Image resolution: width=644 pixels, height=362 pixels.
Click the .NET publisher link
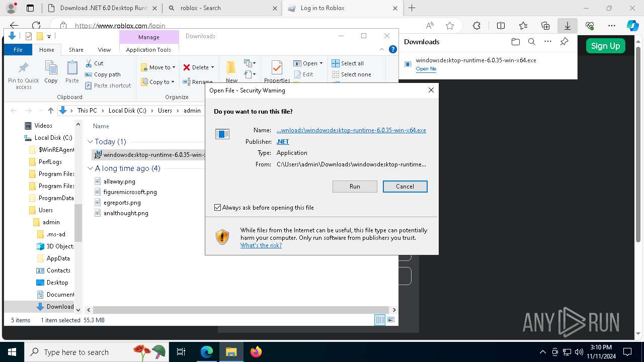283,142
